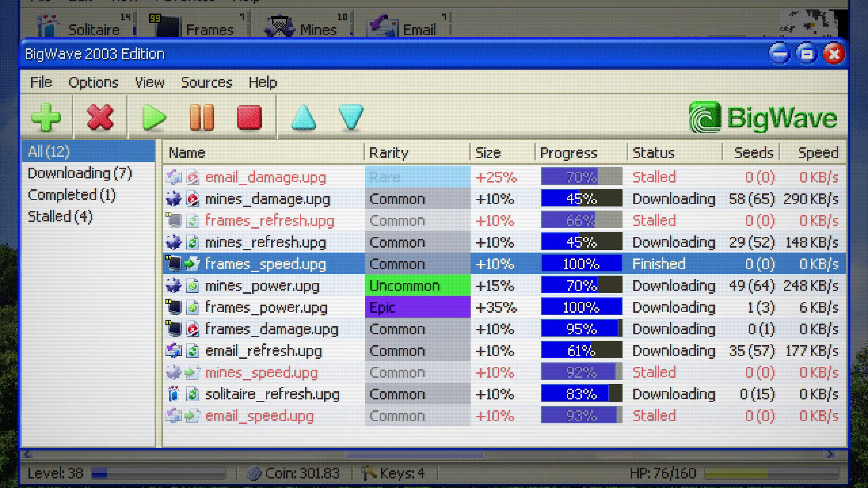Screen dimensions: 868x488
Task: Click the Mines program icon in top bar
Action: pos(278,25)
